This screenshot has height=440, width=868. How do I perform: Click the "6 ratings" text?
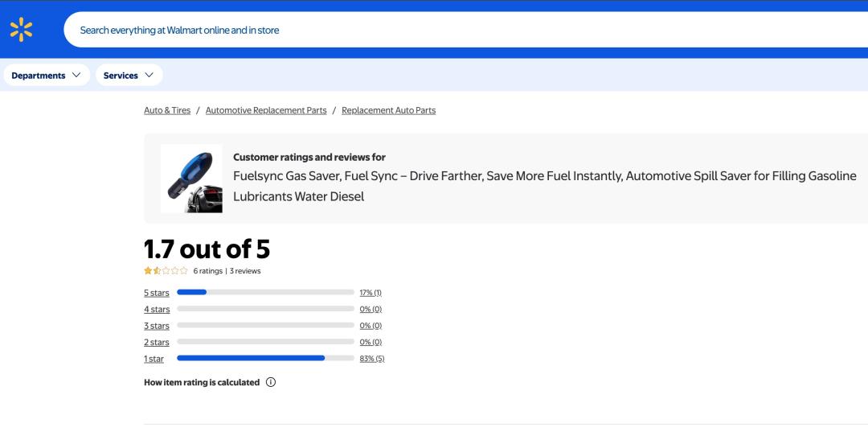207,271
